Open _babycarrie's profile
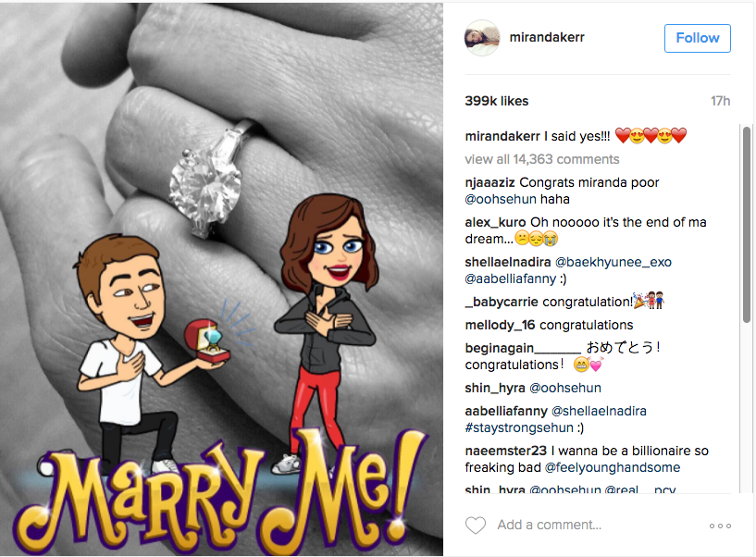The width and height of the screenshot is (756, 557). [x=502, y=302]
